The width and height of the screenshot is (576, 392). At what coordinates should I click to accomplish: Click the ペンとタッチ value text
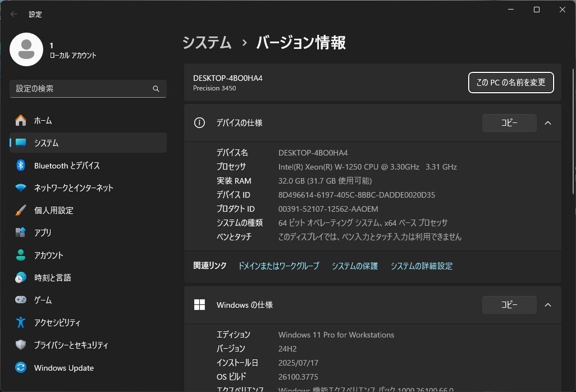pos(369,236)
